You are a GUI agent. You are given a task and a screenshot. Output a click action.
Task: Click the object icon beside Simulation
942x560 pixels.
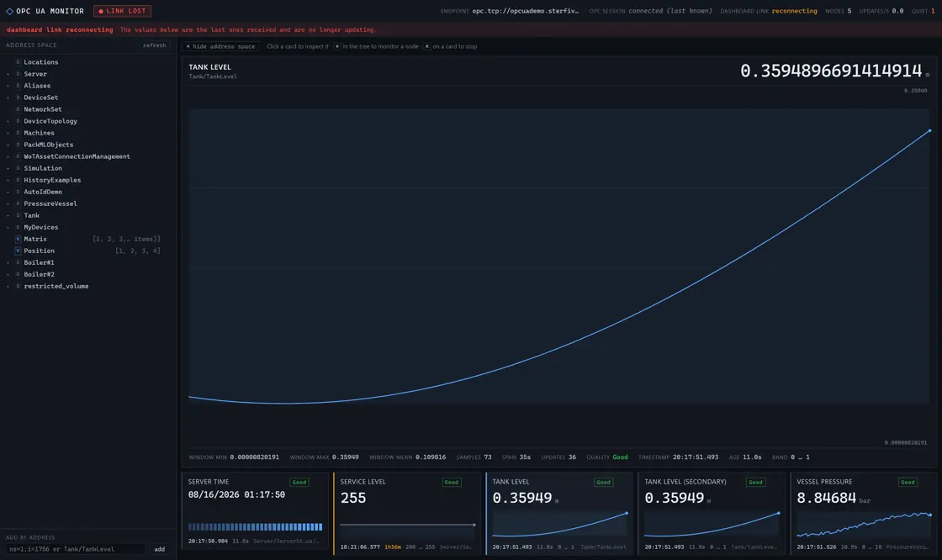[18, 168]
